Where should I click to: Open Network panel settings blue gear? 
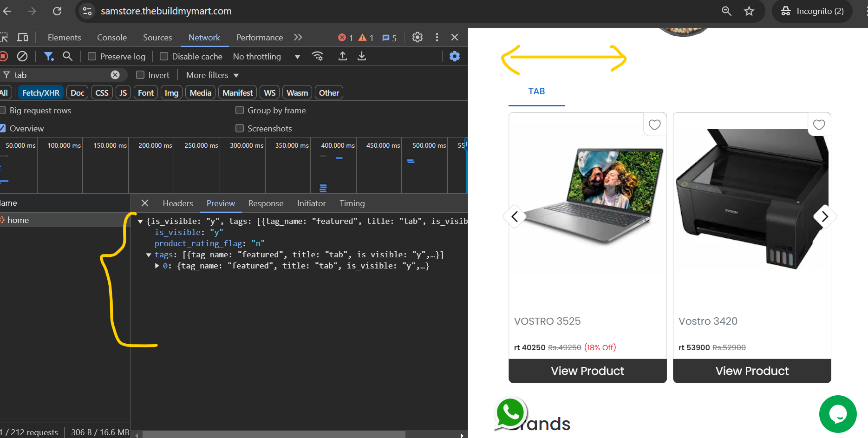coord(455,56)
